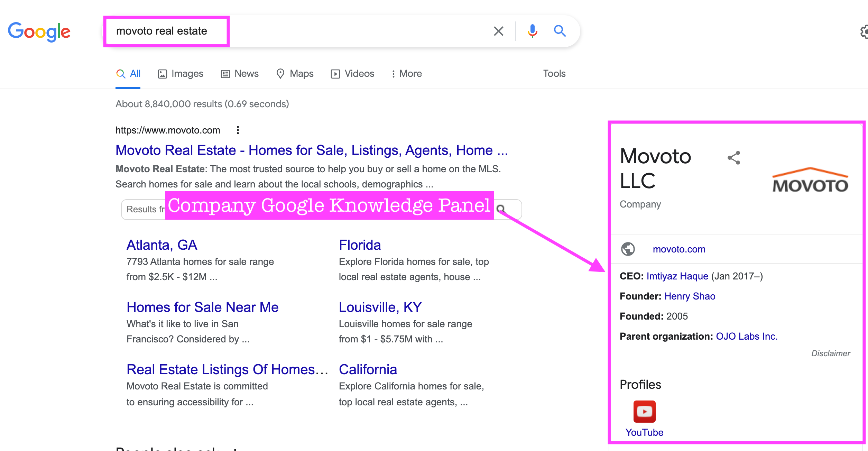Share the Movoto LLC knowledge panel
Image resolution: width=868 pixels, height=451 pixels.
[734, 158]
